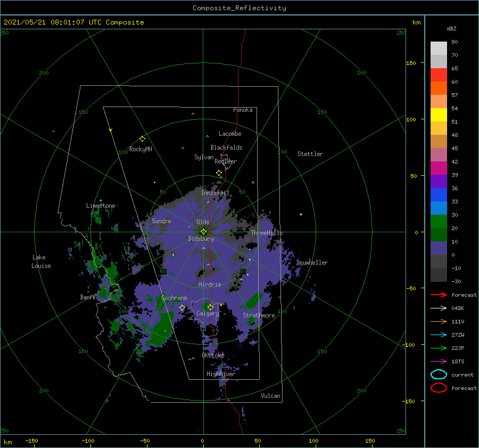Click the magenta 18TS arrow legend icon
This screenshot has width=479, height=448.
click(x=439, y=362)
